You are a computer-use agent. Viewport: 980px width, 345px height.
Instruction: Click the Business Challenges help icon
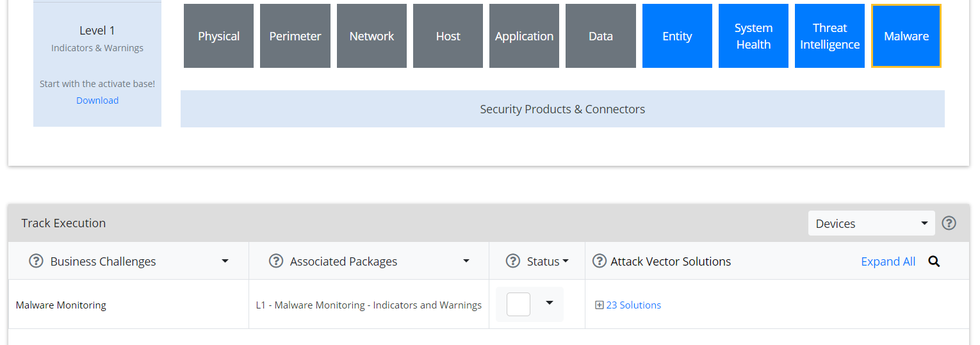point(37,261)
